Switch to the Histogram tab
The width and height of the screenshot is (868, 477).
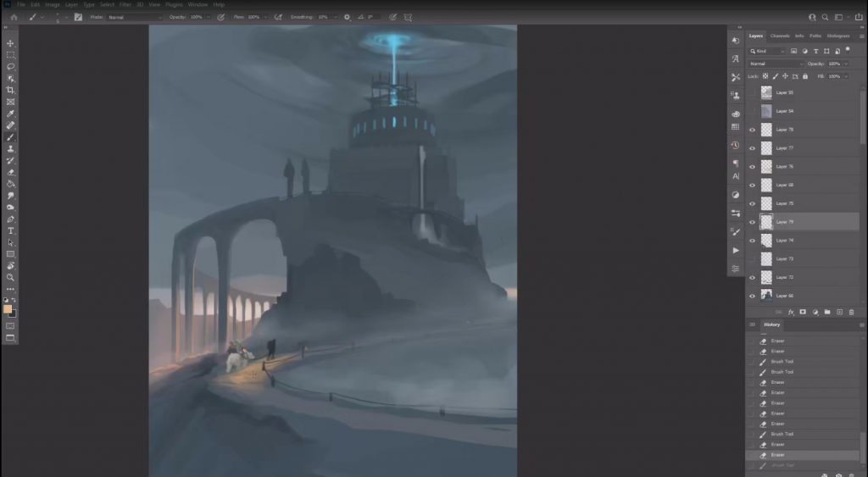pos(838,36)
